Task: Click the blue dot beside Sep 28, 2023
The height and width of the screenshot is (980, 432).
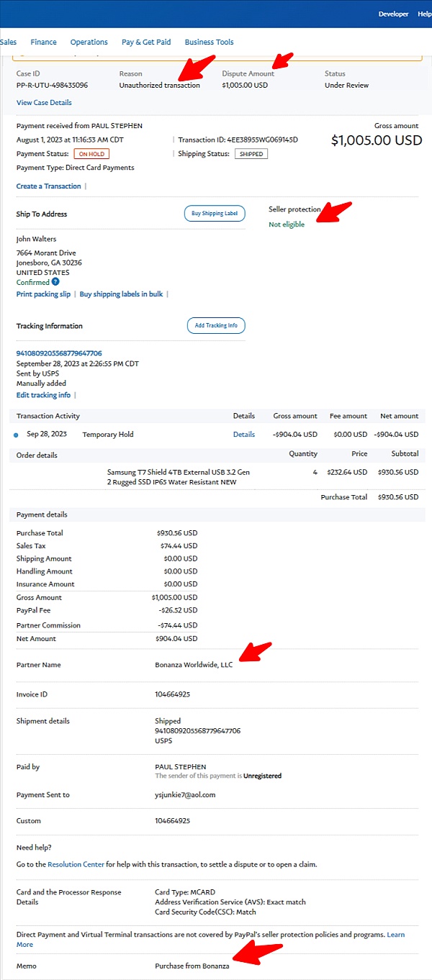Action: click(17, 435)
